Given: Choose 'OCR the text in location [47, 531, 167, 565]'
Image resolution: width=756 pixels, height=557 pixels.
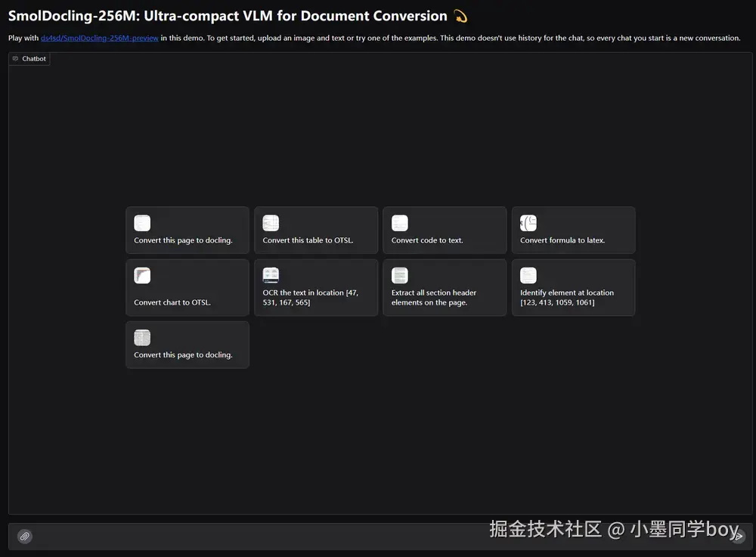Looking at the screenshot, I should coord(316,288).
